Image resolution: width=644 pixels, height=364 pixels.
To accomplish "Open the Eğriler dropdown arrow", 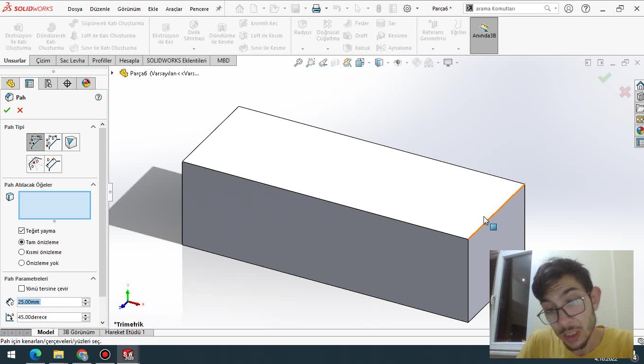I will (458, 49).
